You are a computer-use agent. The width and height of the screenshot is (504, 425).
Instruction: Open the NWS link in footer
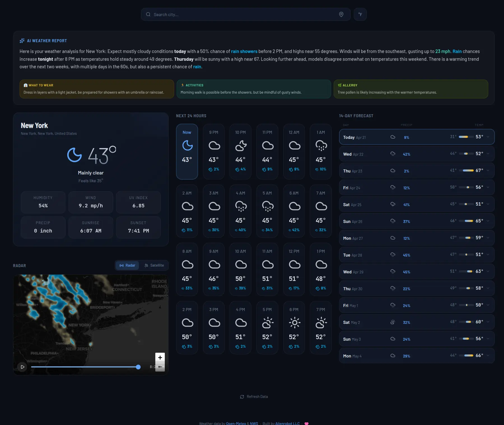point(254,423)
